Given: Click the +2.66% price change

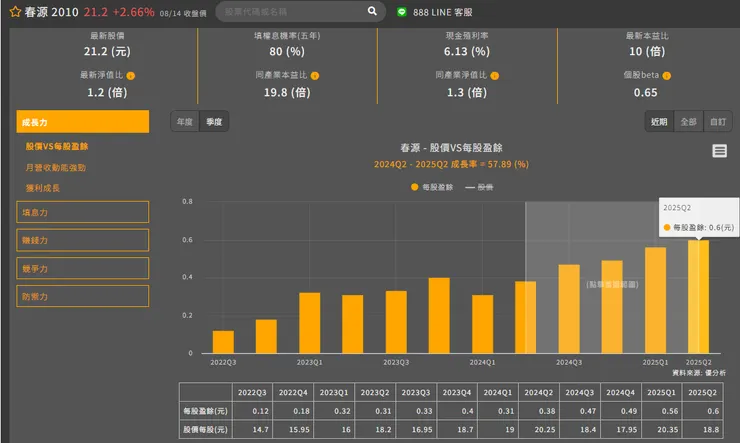Looking at the screenshot, I should click(133, 12).
